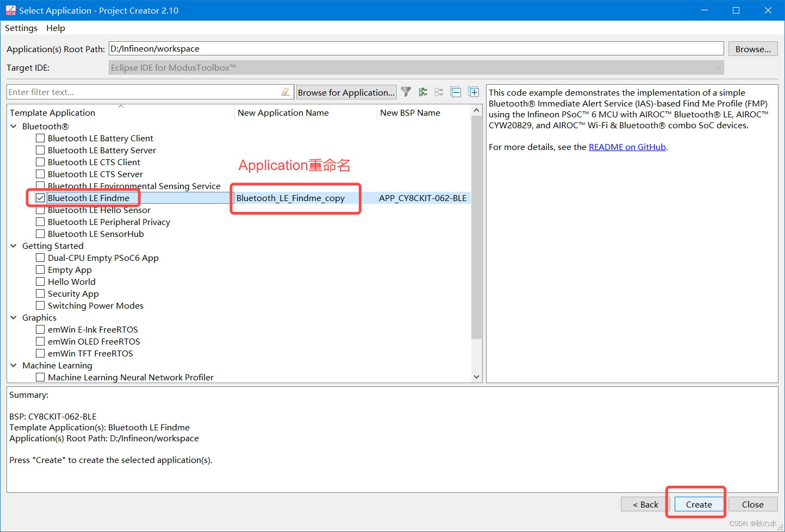Viewport: 785px width, 532px height.
Task: Click the select all checkmarks icon
Action: (423, 92)
